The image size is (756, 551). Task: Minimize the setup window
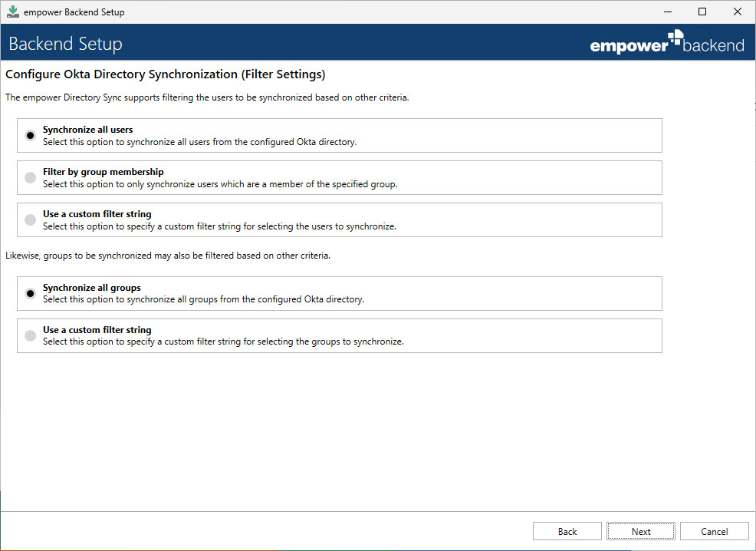pyautogui.click(x=668, y=12)
